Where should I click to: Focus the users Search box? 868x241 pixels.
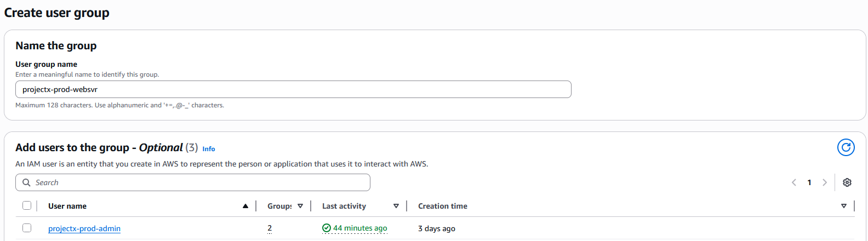(197, 182)
